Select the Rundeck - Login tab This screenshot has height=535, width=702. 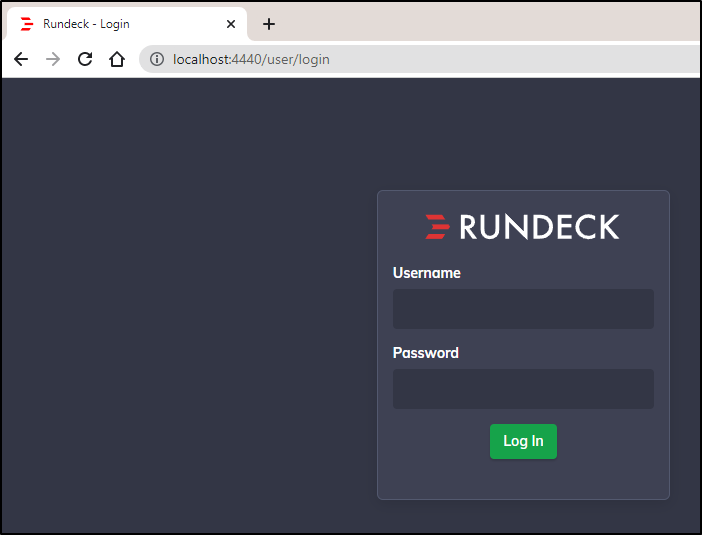(125, 24)
